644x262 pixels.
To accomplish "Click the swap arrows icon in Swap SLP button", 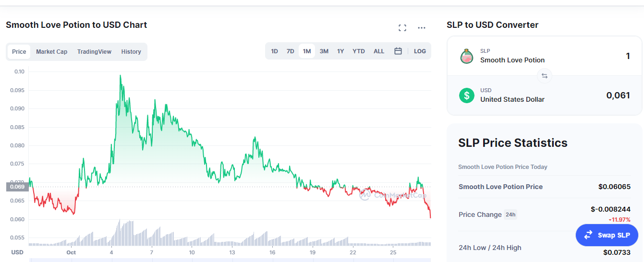I will 588,235.
